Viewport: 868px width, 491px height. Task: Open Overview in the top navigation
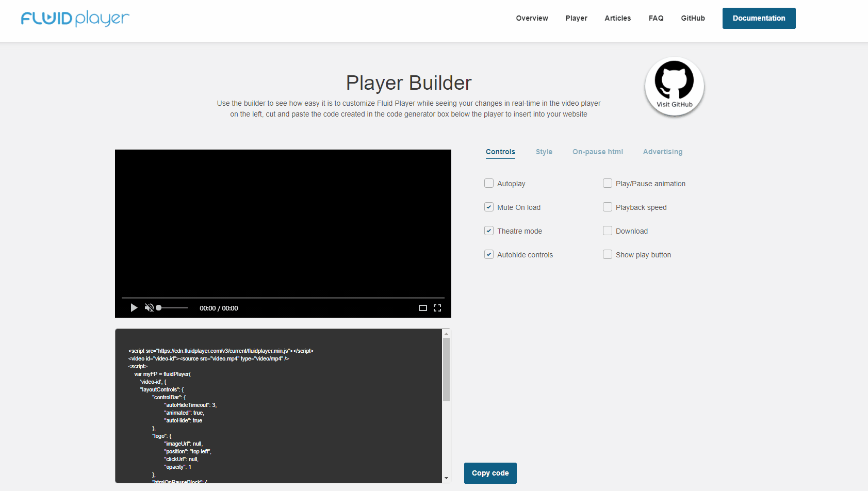tap(532, 18)
